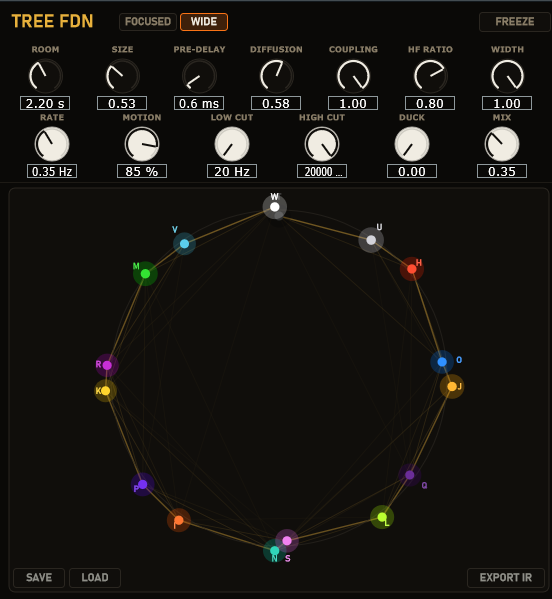Click the red H node
The height and width of the screenshot is (599, 552).
(411, 269)
